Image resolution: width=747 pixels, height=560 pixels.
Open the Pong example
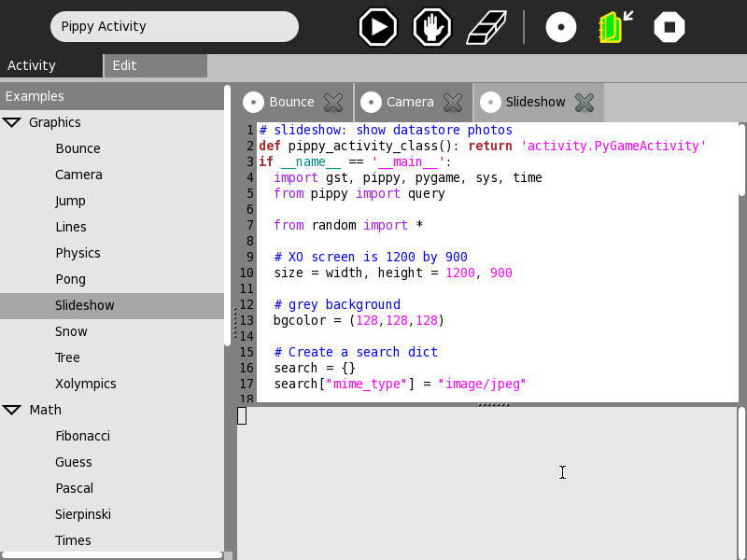click(x=70, y=279)
